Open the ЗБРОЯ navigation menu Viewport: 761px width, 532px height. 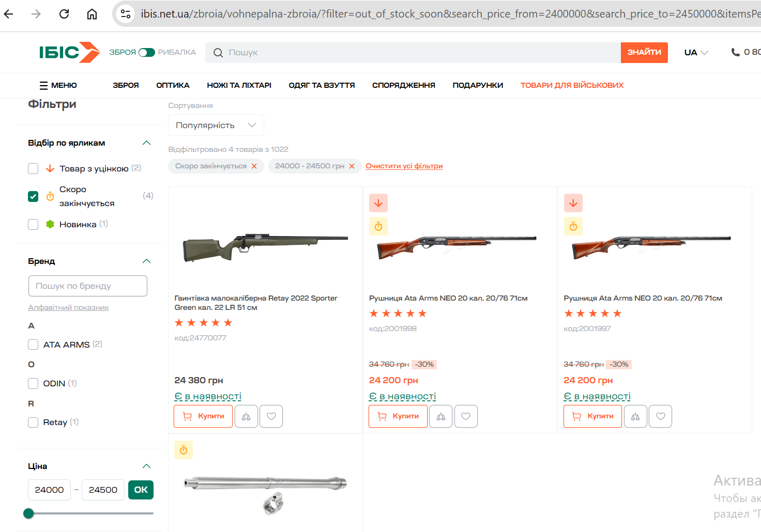[x=126, y=85]
